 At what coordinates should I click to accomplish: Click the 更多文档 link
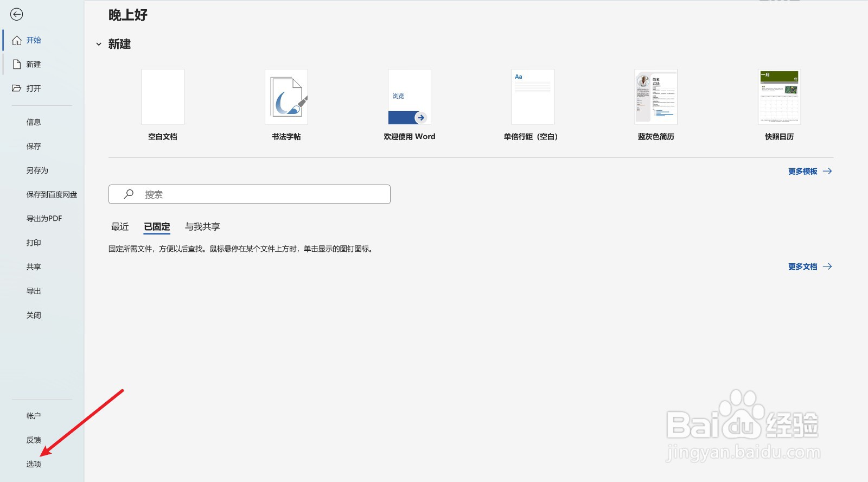click(803, 267)
